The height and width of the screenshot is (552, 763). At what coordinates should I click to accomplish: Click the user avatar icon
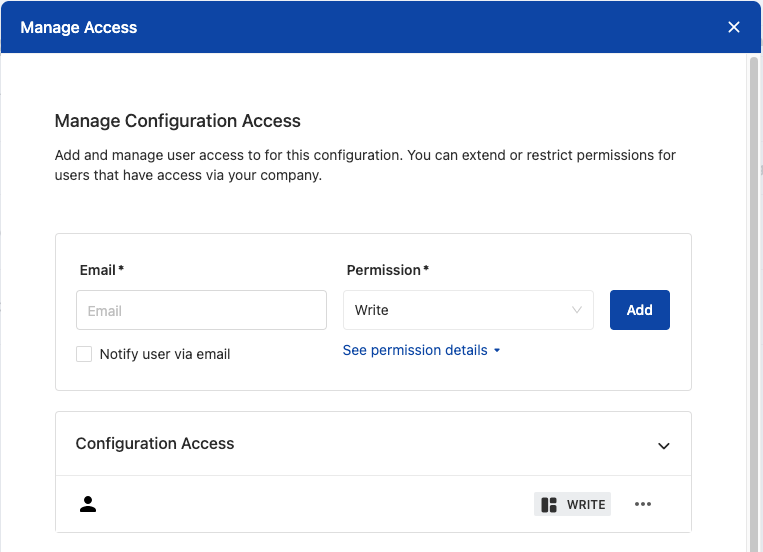point(88,504)
